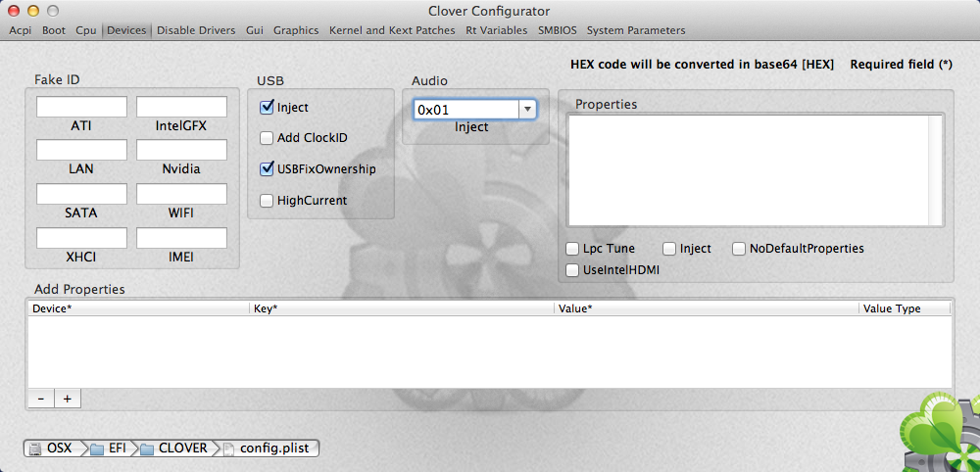The width and height of the screenshot is (980, 472).
Task: Enable the Add ClockID checkbox
Action: (x=268, y=138)
